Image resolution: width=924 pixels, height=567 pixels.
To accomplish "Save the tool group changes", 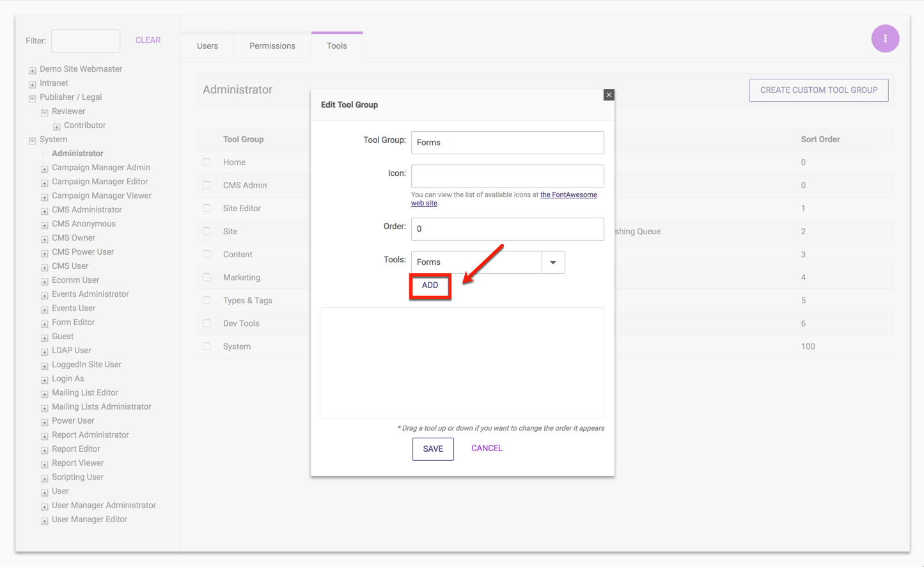I will (433, 449).
